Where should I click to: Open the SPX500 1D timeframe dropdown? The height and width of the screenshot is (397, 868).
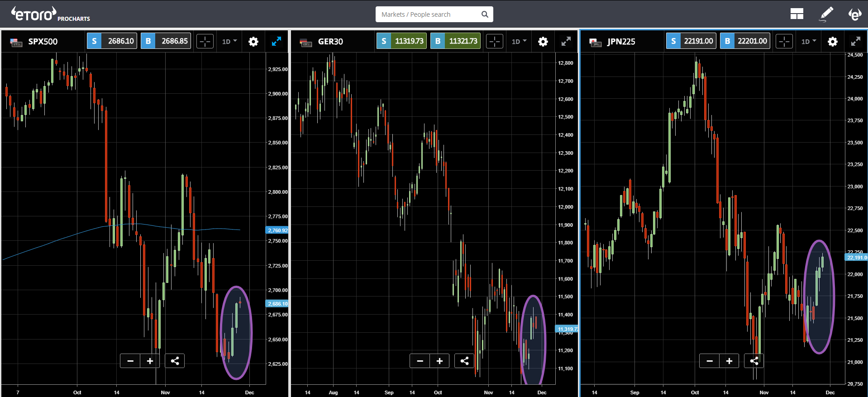[229, 41]
